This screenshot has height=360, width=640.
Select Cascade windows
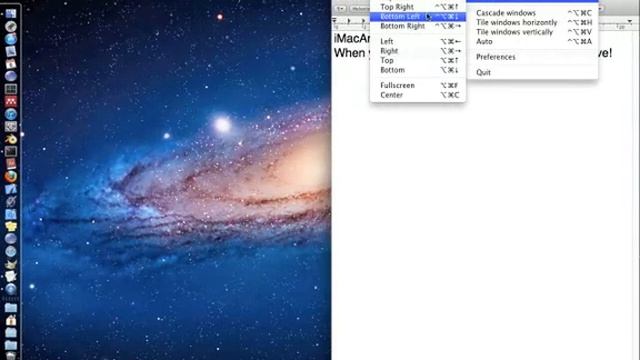click(533, 13)
